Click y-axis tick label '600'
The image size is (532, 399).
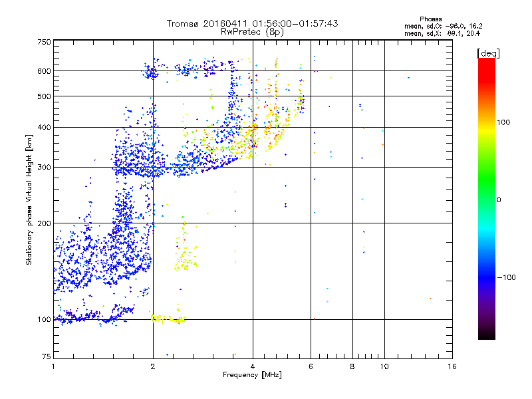click(44, 71)
